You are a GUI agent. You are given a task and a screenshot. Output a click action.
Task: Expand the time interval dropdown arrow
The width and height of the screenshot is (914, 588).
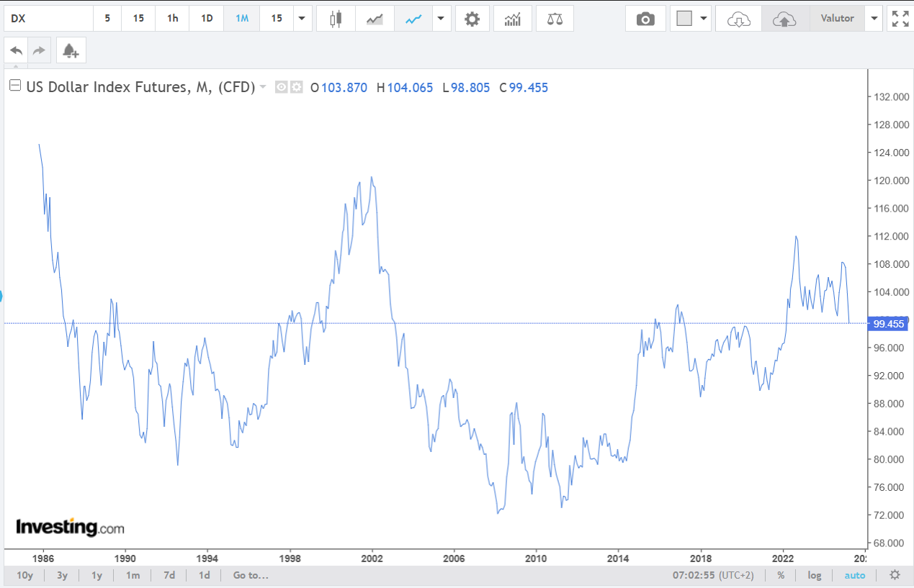pos(301,19)
